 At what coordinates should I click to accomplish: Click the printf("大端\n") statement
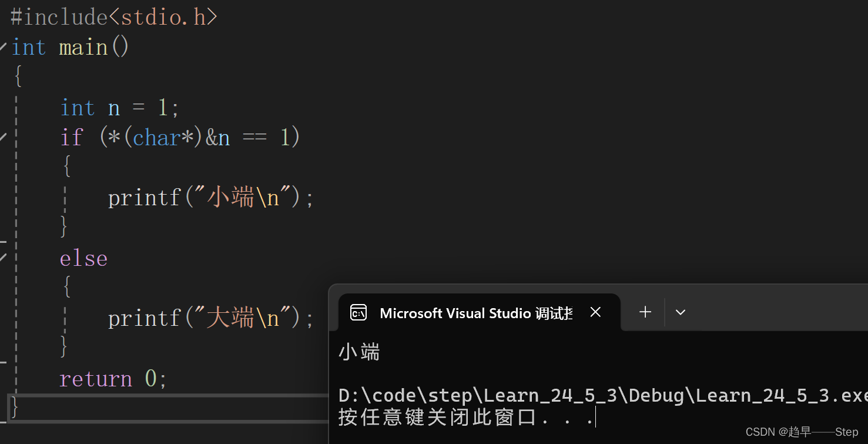(211, 318)
